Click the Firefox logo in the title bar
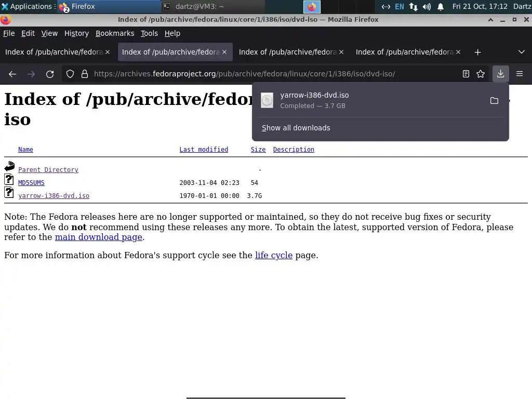The image size is (532, 399). [5, 20]
